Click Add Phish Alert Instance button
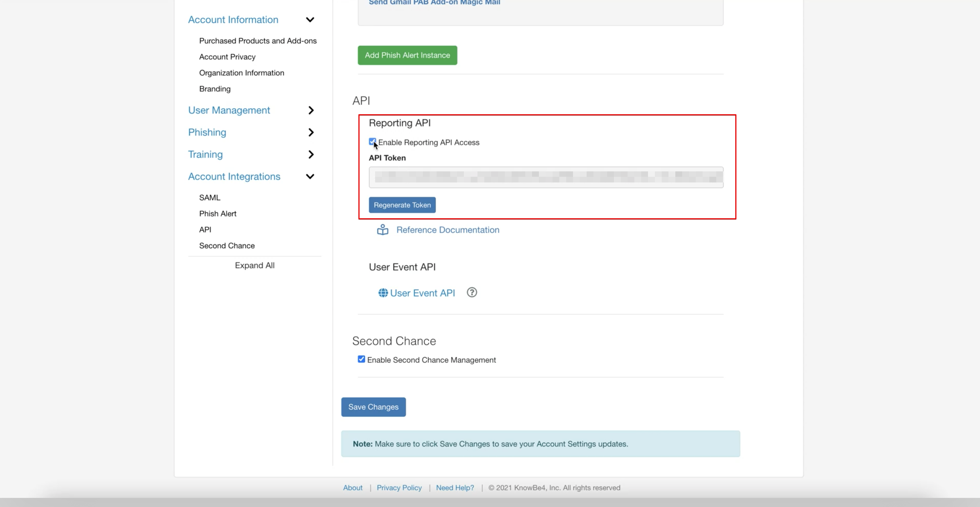 (407, 55)
